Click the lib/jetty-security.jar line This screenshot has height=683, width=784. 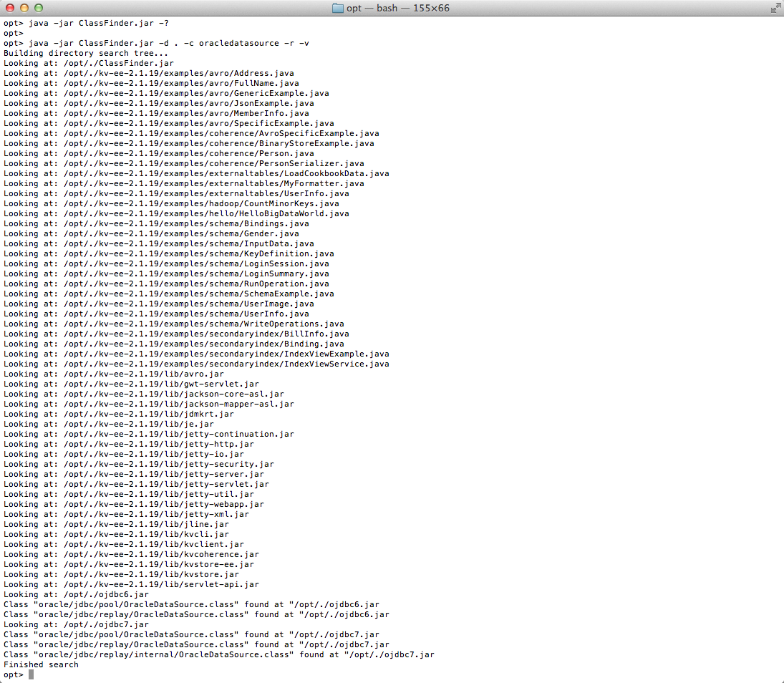(x=138, y=464)
